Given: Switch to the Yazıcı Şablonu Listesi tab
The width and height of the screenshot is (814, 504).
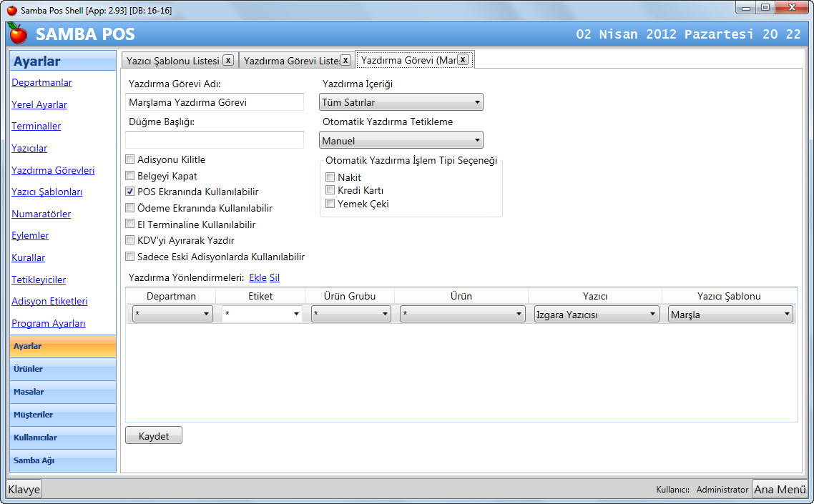Looking at the screenshot, I should tap(173, 61).
